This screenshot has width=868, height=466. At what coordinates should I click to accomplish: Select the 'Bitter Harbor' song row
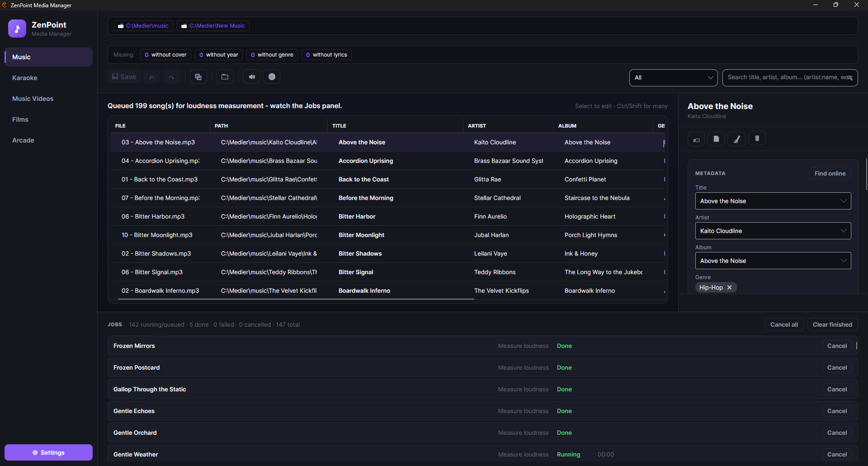coord(388,217)
